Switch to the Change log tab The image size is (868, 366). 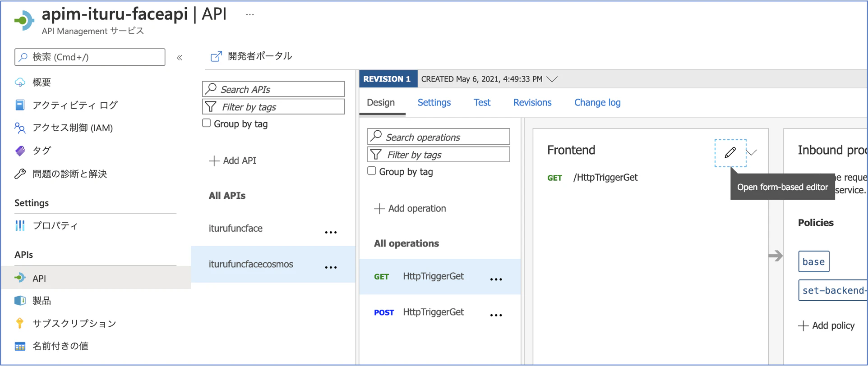[x=597, y=103]
